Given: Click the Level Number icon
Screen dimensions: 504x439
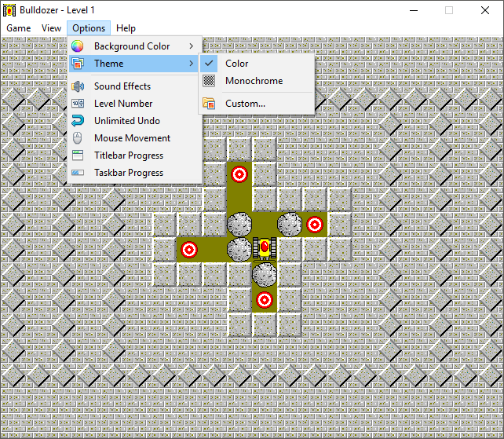Looking at the screenshot, I should pos(78,104).
